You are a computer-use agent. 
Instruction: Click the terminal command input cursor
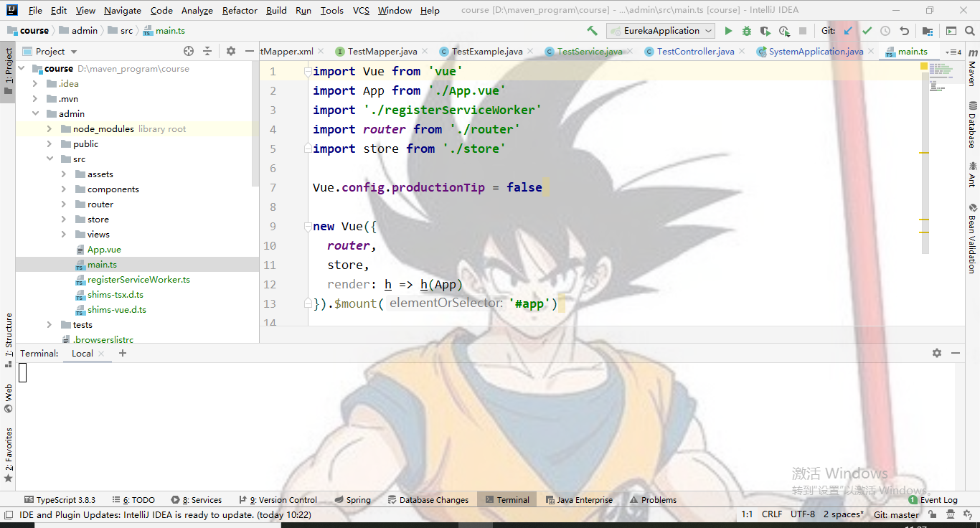[x=22, y=372]
